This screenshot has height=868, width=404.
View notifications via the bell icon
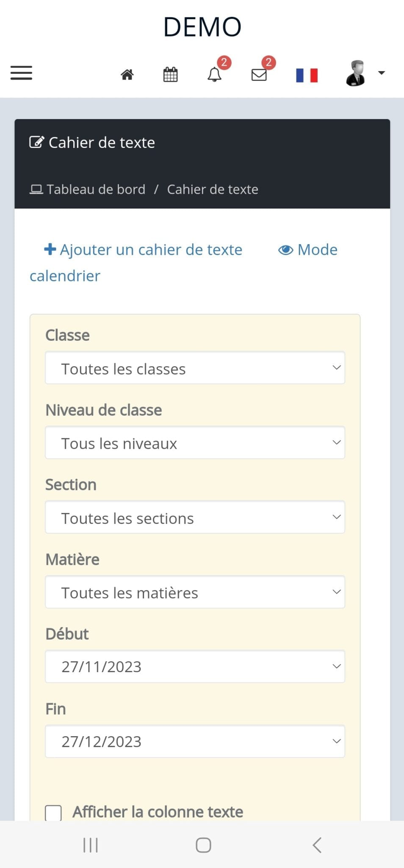[x=215, y=74]
